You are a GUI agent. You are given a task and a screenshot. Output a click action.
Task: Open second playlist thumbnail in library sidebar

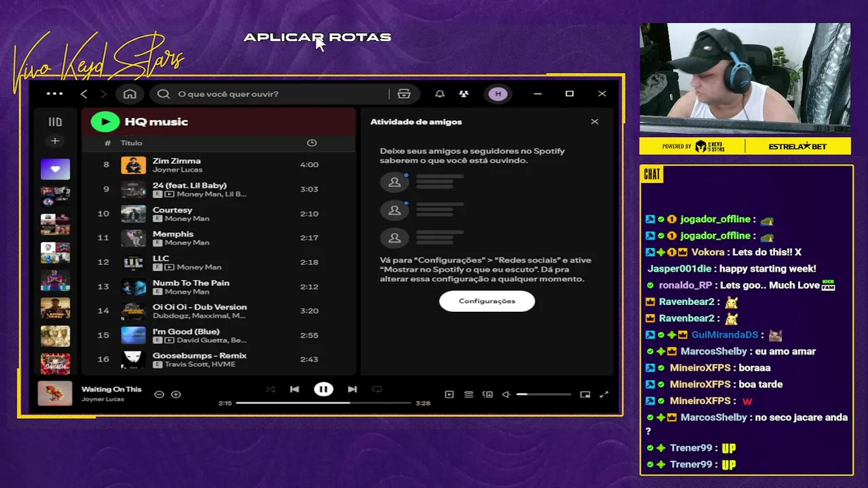click(x=55, y=197)
